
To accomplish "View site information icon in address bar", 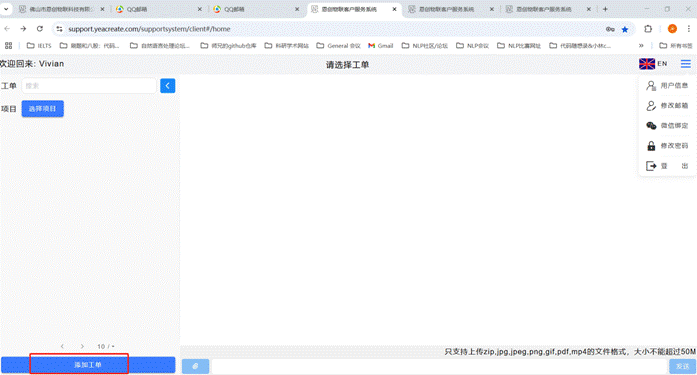I will pyautogui.click(x=59, y=29).
